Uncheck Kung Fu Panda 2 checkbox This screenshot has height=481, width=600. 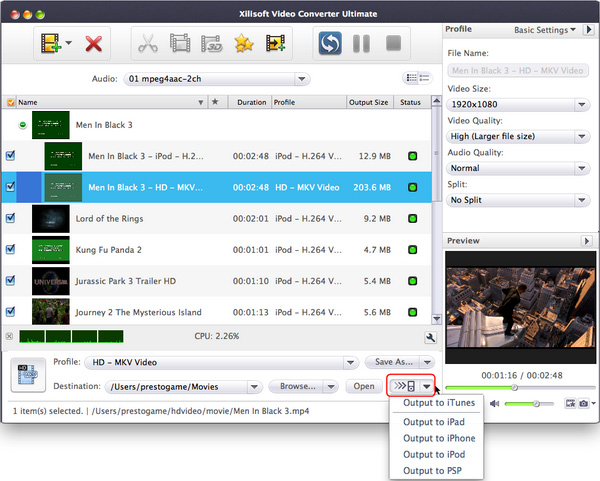point(11,249)
